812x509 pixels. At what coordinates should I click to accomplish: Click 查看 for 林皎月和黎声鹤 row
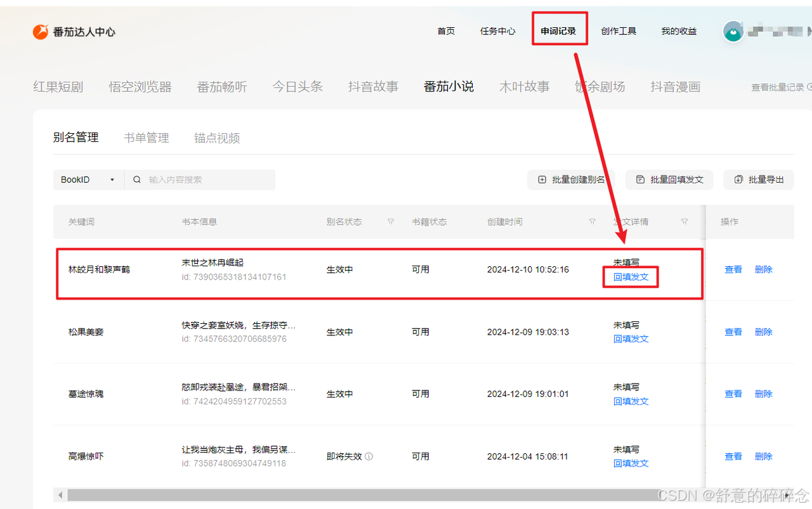[x=733, y=269]
